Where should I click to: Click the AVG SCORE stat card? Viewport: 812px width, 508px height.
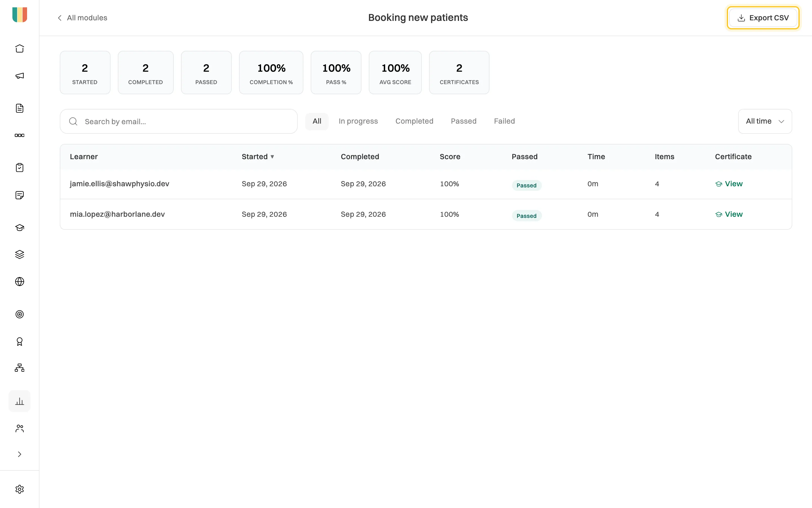(x=395, y=73)
